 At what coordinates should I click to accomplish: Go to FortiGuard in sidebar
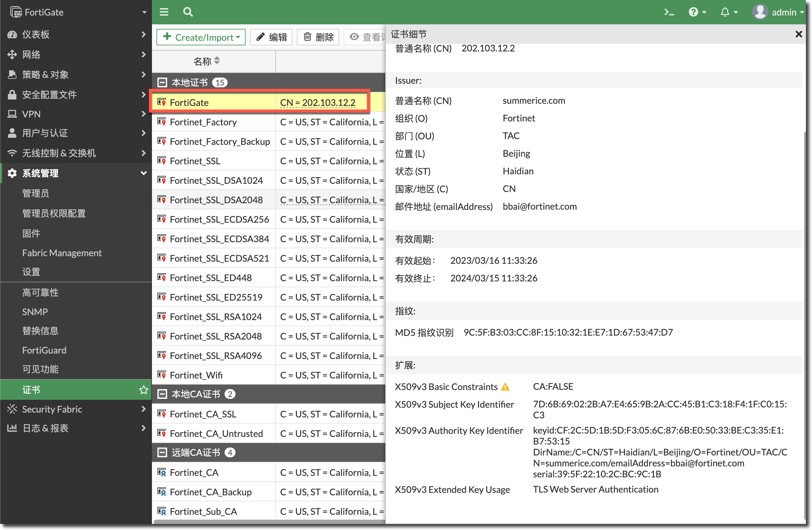tap(44, 350)
